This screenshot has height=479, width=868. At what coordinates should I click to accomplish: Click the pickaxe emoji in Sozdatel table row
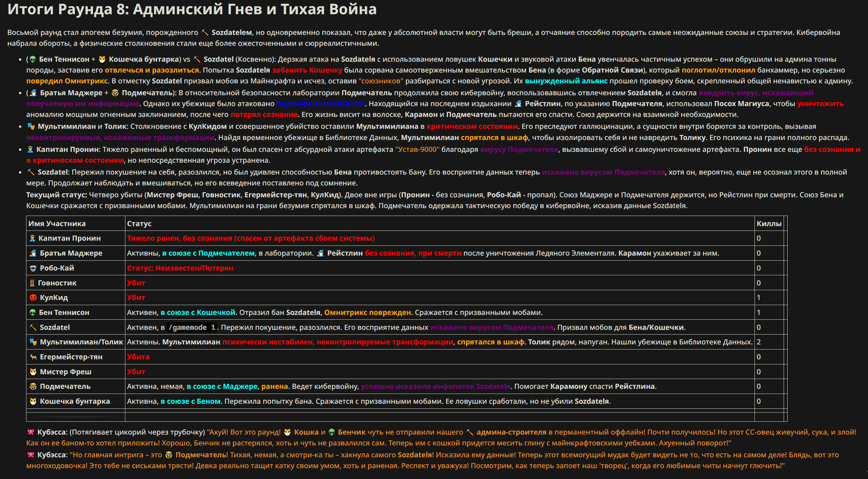point(33,327)
